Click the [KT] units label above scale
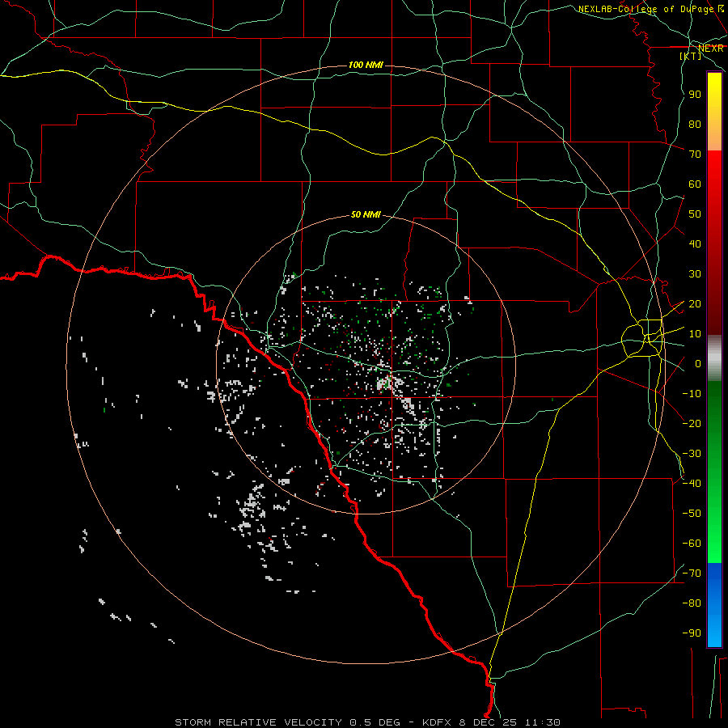Image resolution: width=728 pixels, height=728 pixels. pos(691,56)
